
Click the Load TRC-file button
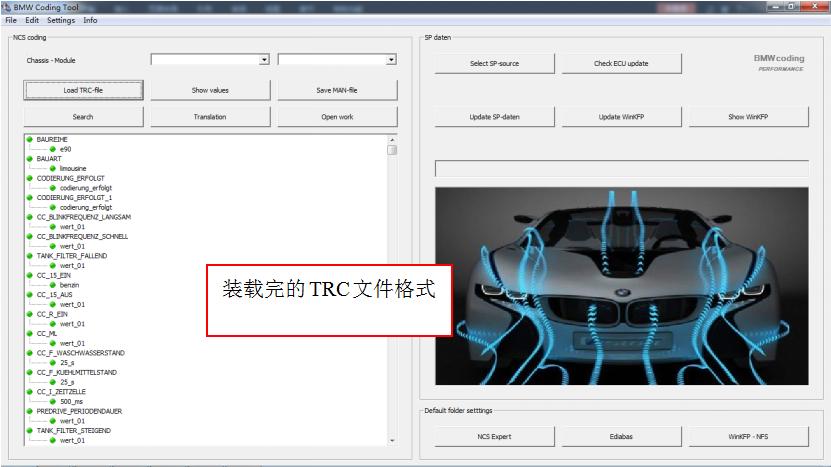(83, 90)
